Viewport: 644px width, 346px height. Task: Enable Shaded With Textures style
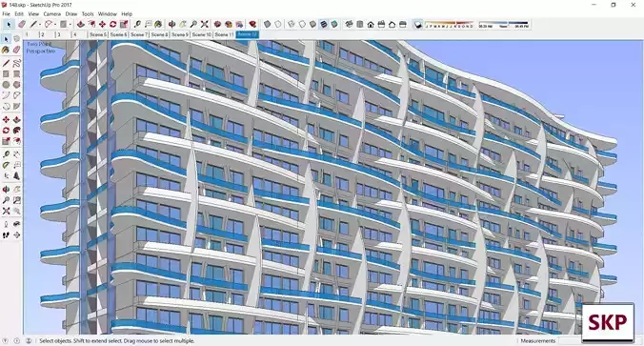point(324,24)
